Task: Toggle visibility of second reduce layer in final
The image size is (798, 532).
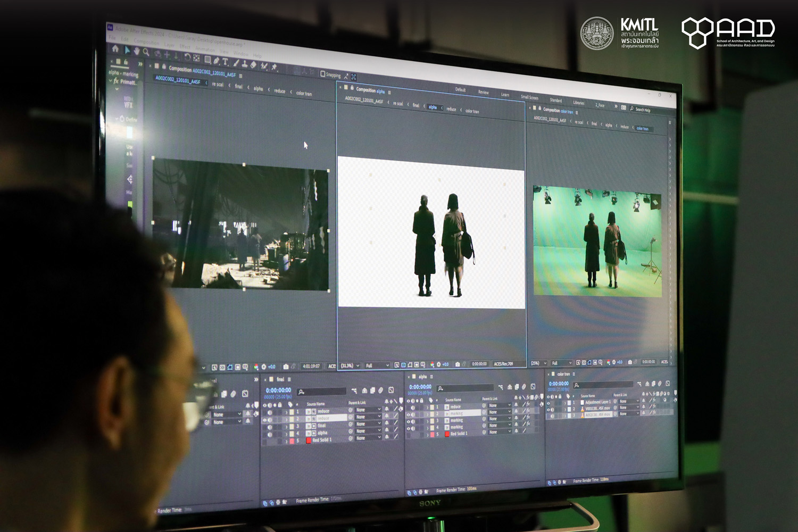Action: pyautogui.click(x=265, y=419)
